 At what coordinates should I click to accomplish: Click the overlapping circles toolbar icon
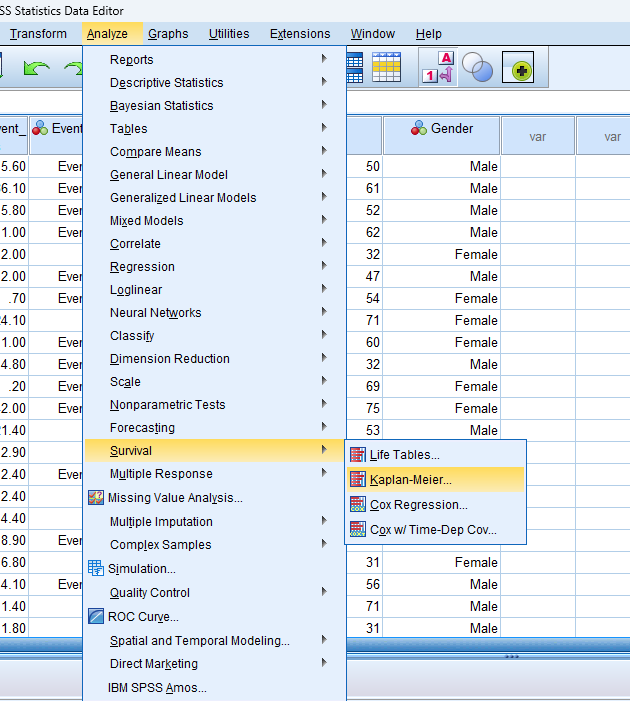click(478, 69)
